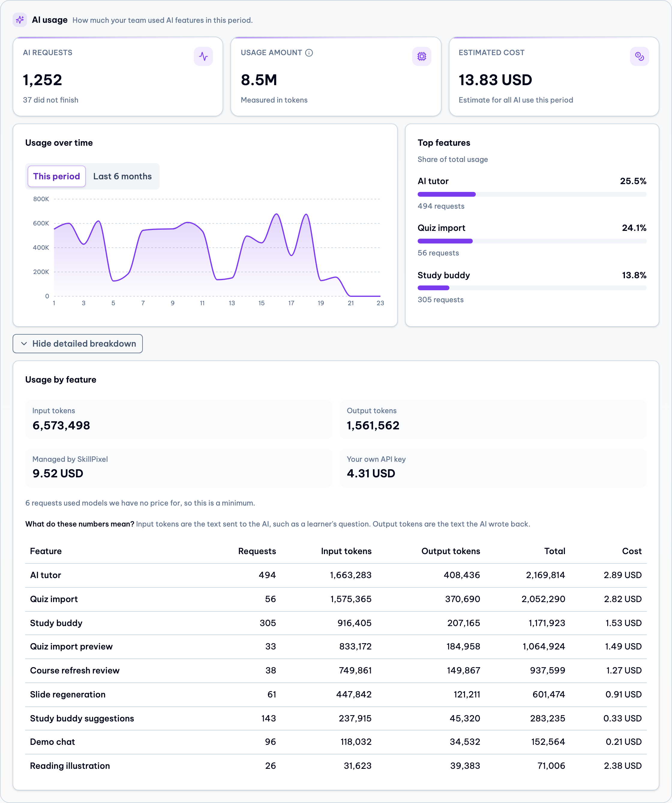Click the 4.31 USD own API key value

click(371, 473)
